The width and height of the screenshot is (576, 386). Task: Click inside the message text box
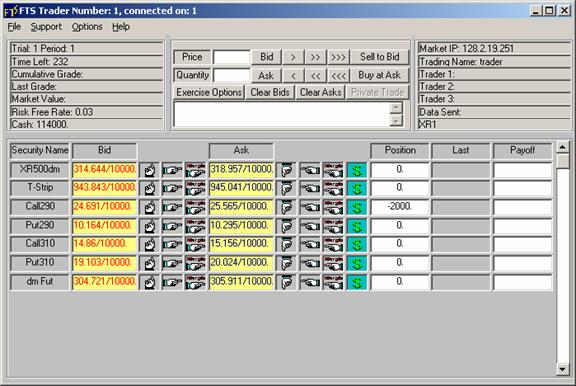click(x=281, y=114)
